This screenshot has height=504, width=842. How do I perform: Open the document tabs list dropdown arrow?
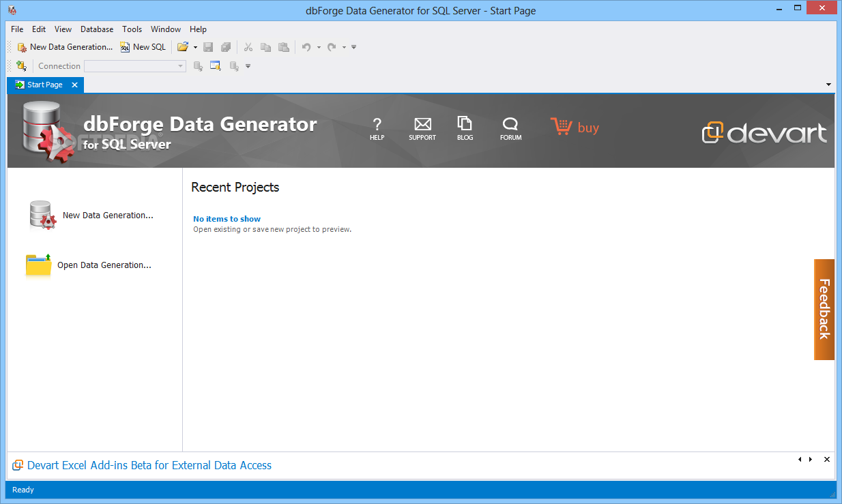(x=828, y=85)
